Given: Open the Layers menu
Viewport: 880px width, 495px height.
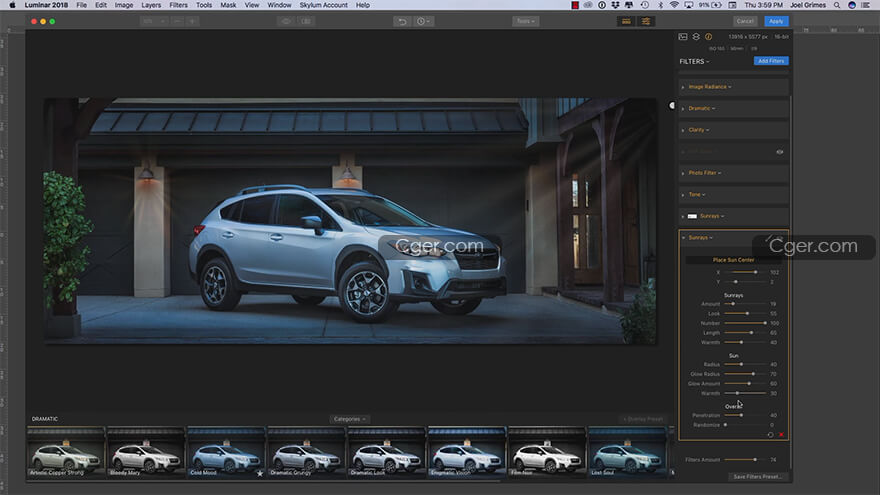Looking at the screenshot, I should [151, 5].
